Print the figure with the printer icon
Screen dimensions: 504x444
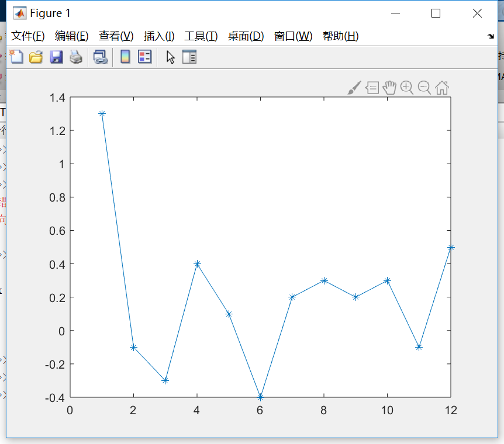coord(76,57)
